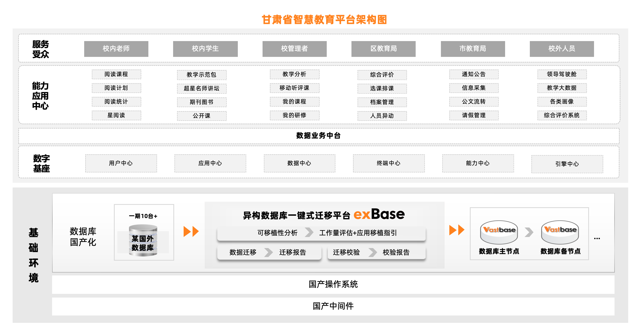Viewport: 644px width, 336px height.
Task: Click the 国产中间件 bar
Action: pyautogui.click(x=333, y=307)
